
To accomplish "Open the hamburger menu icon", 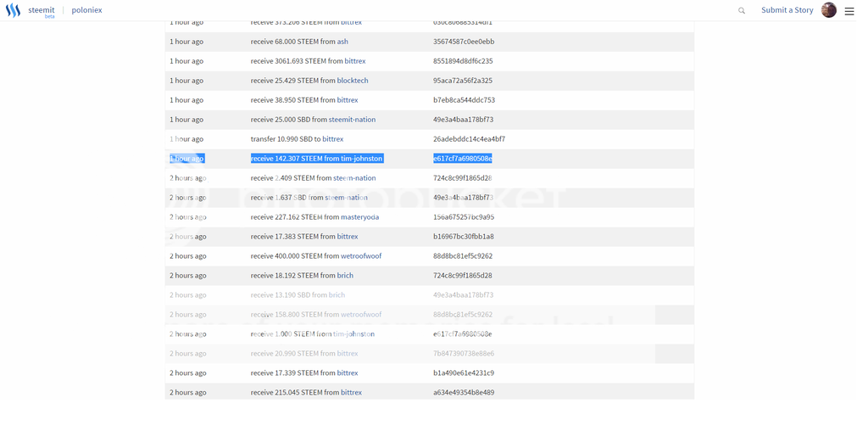I will (849, 11).
